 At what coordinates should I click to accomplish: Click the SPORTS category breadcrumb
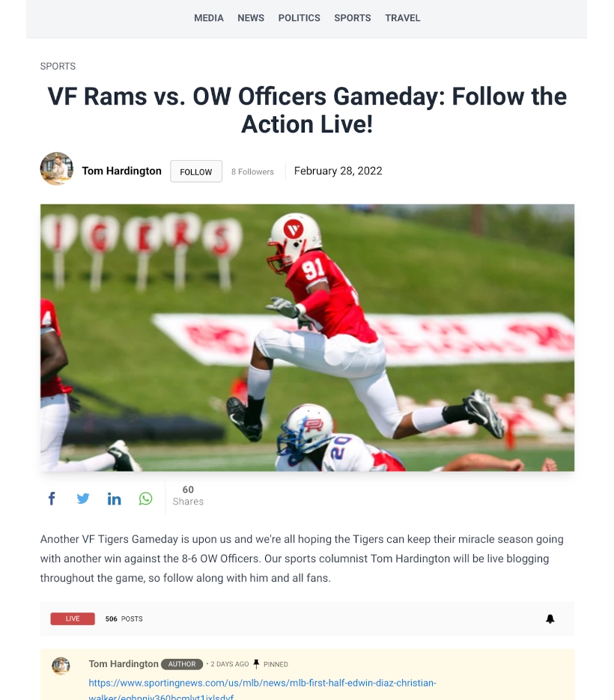point(58,66)
